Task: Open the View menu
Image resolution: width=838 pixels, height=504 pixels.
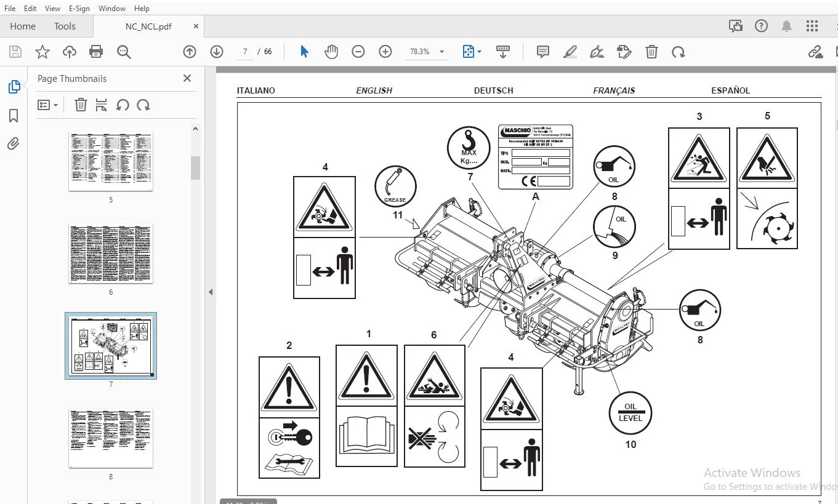Action: (x=53, y=9)
